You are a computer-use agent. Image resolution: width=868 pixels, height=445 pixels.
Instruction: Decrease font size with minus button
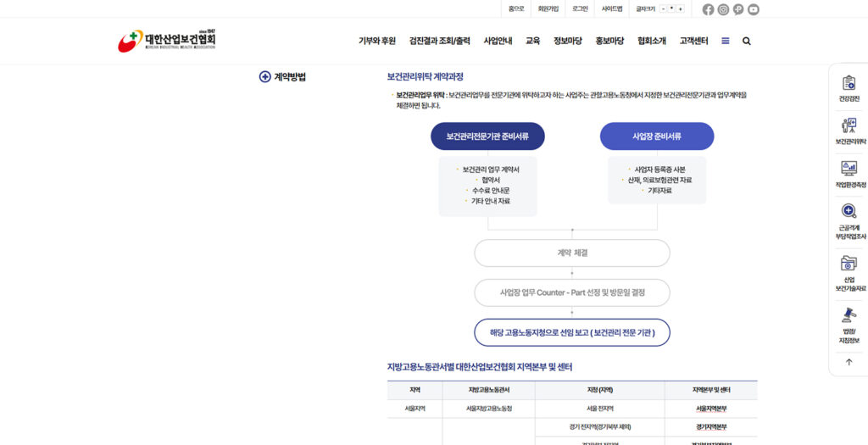pos(663,8)
